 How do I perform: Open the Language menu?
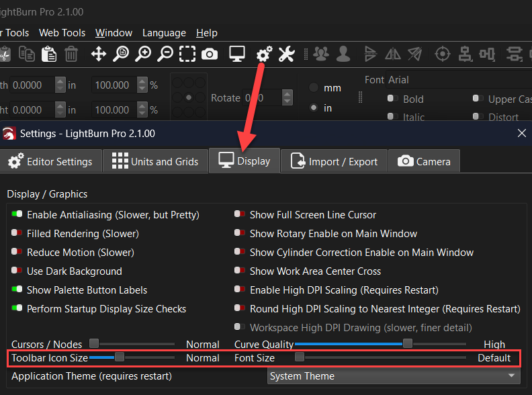pyautogui.click(x=164, y=33)
